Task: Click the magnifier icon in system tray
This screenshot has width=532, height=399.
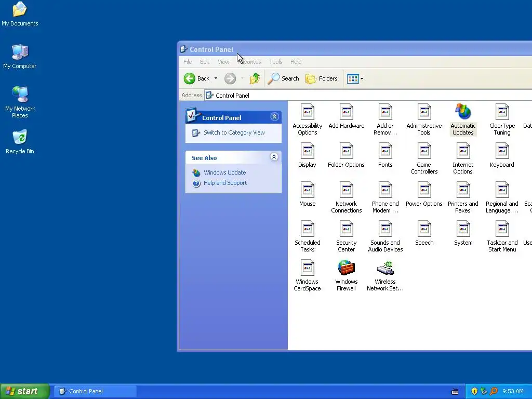Action: pyautogui.click(x=494, y=391)
